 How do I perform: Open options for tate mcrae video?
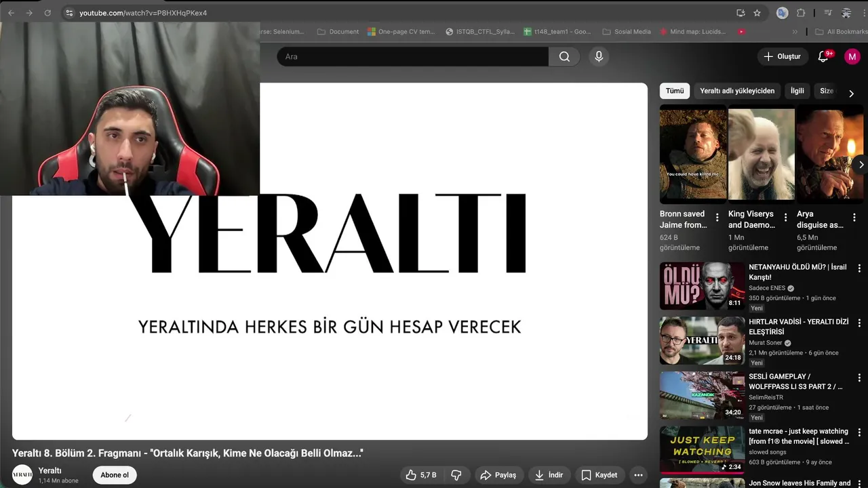pos(859,432)
